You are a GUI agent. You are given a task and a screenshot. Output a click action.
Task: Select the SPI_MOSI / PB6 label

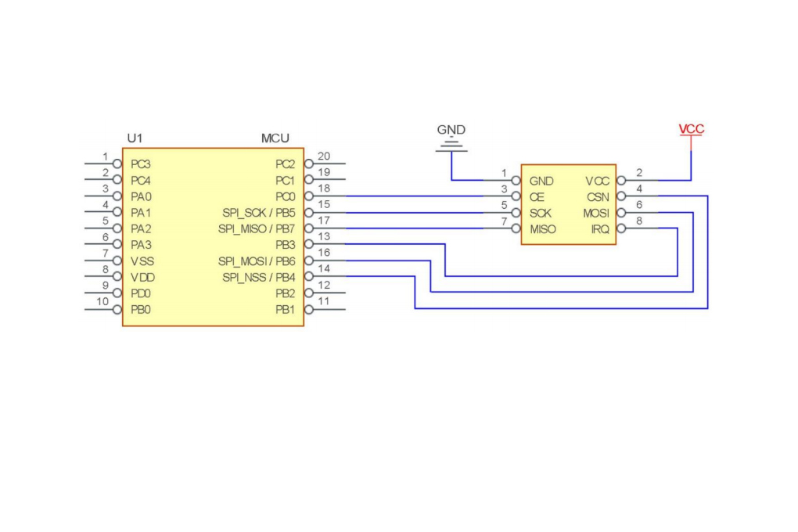[257, 261]
